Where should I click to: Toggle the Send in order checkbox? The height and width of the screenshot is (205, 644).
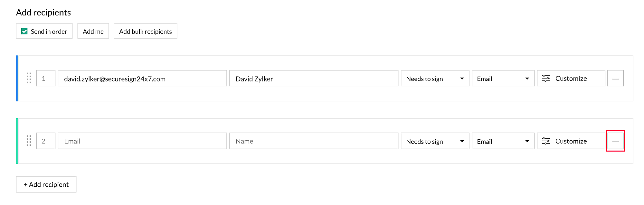[24, 31]
